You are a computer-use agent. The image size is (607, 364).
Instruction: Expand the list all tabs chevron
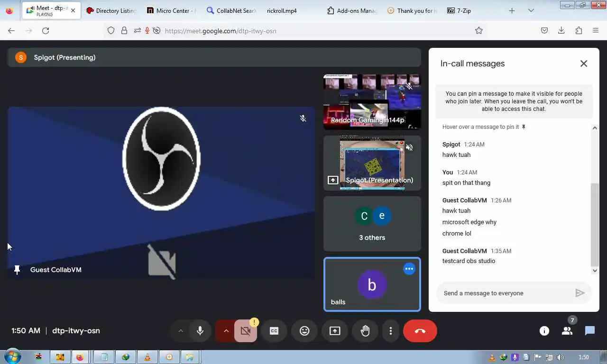click(x=531, y=10)
